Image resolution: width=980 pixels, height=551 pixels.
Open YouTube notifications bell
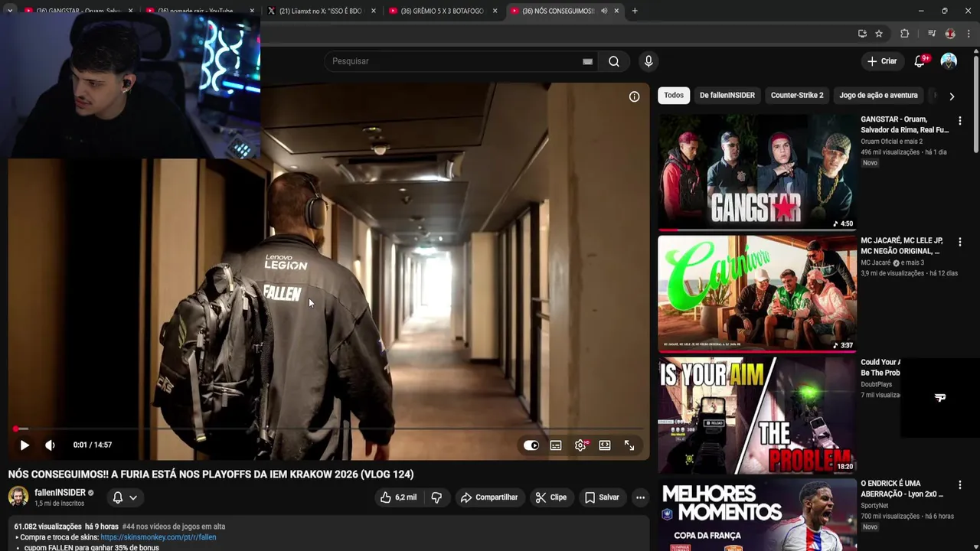coord(920,61)
